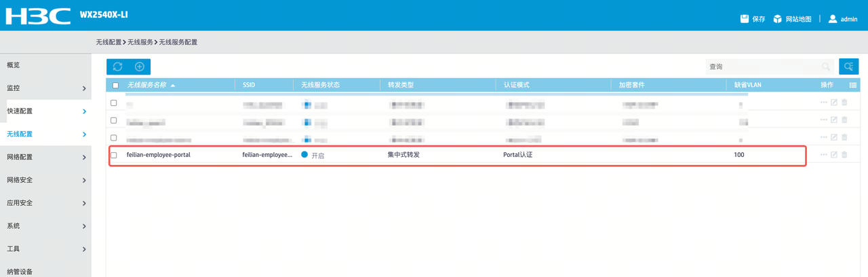The image size is (868, 277).
Task: Click trash icon in second table row
Action: pos(844,120)
